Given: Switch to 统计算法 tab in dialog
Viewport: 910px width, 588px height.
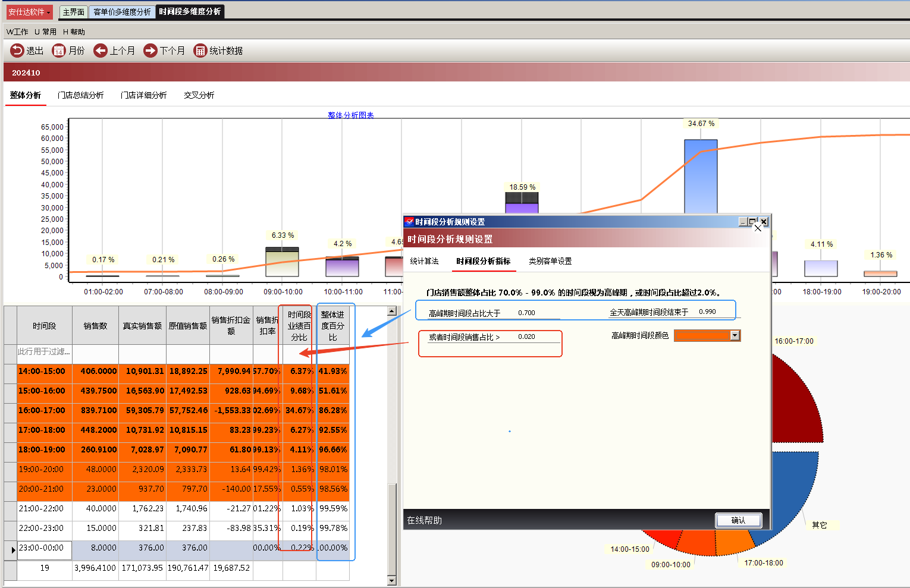Looking at the screenshot, I should pyautogui.click(x=424, y=262).
